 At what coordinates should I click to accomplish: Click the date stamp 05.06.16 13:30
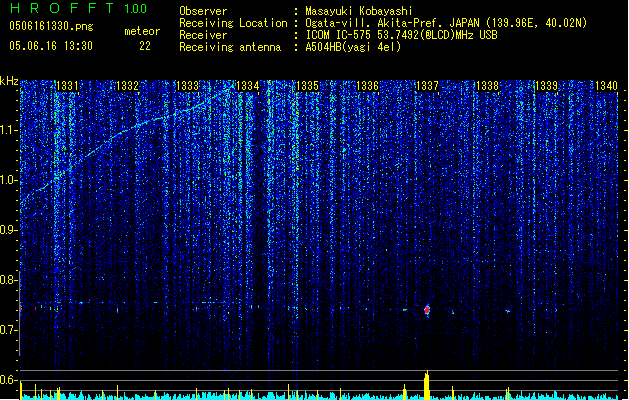[x=51, y=46]
